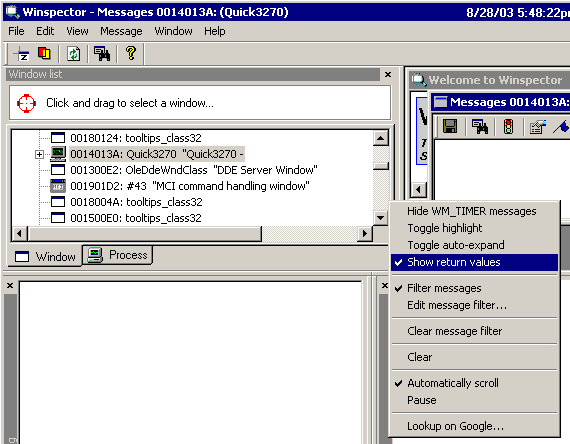The width and height of the screenshot is (570, 444).
Task: Open the Help menu
Action: 214,31
